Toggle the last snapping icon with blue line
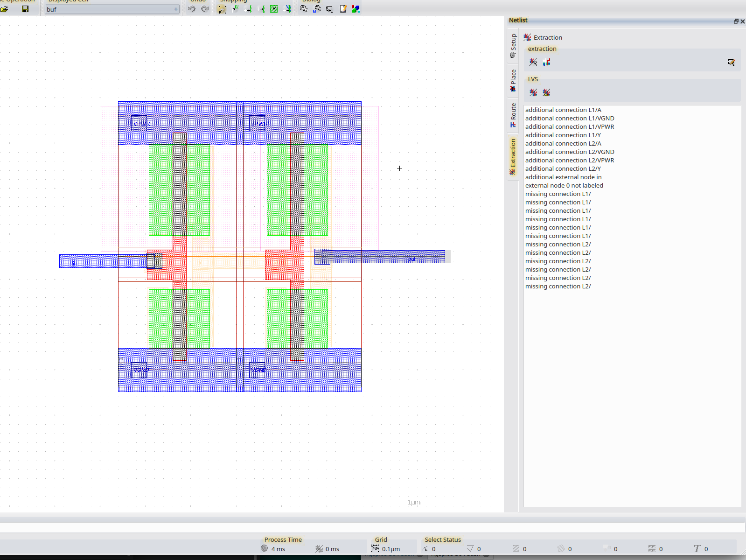 point(288,9)
